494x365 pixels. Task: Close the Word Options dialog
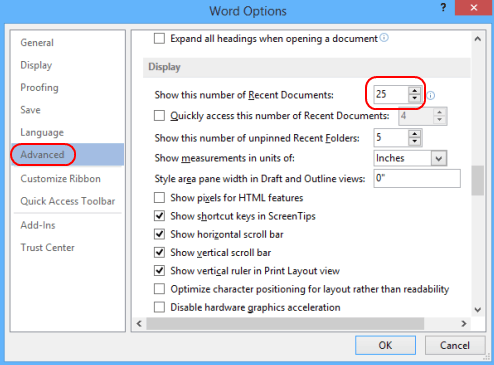tap(474, 8)
